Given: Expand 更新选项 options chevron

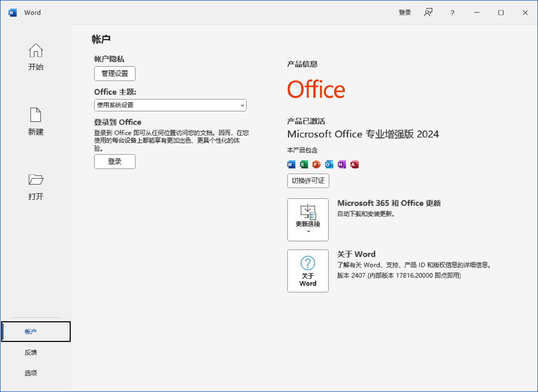Looking at the screenshot, I should (308, 231).
